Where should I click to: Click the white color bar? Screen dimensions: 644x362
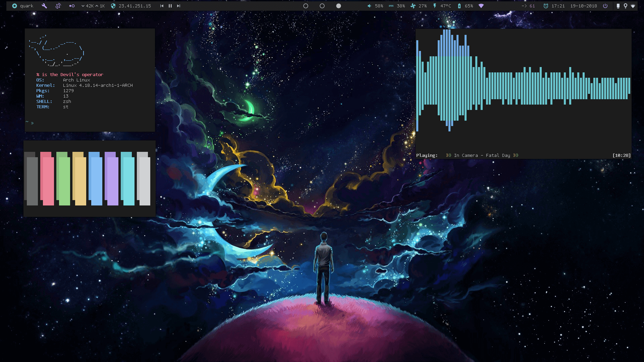coord(144,179)
